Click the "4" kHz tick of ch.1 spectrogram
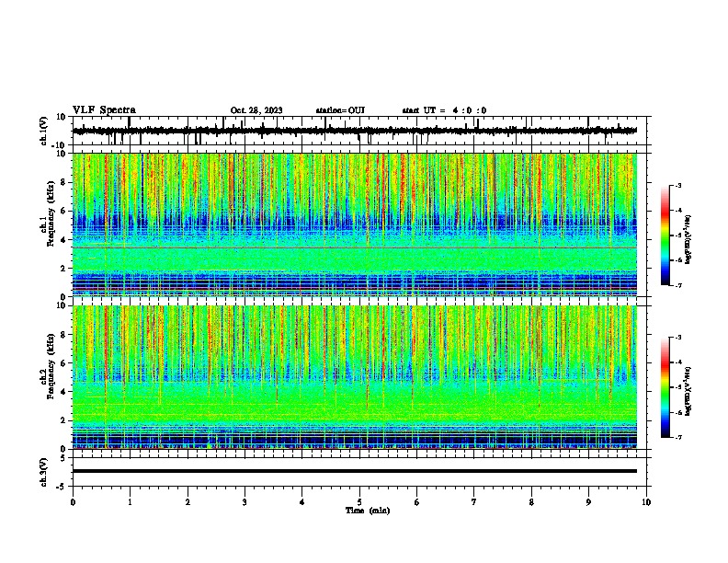 pyautogui.click(x=63, y=240)
